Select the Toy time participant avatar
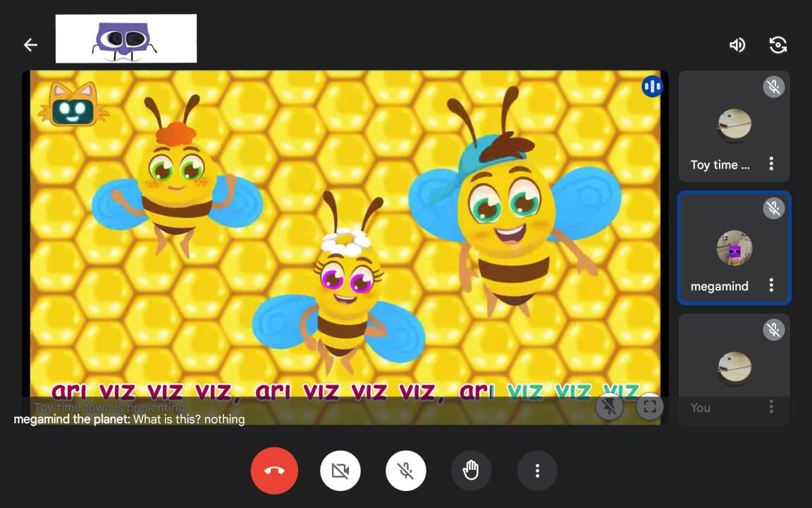 coord(734,126)
